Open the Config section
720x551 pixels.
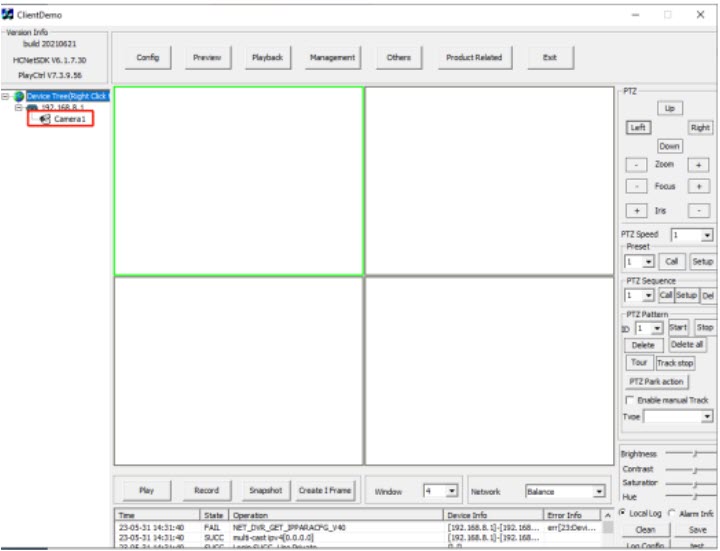click(x=147, y=58)
